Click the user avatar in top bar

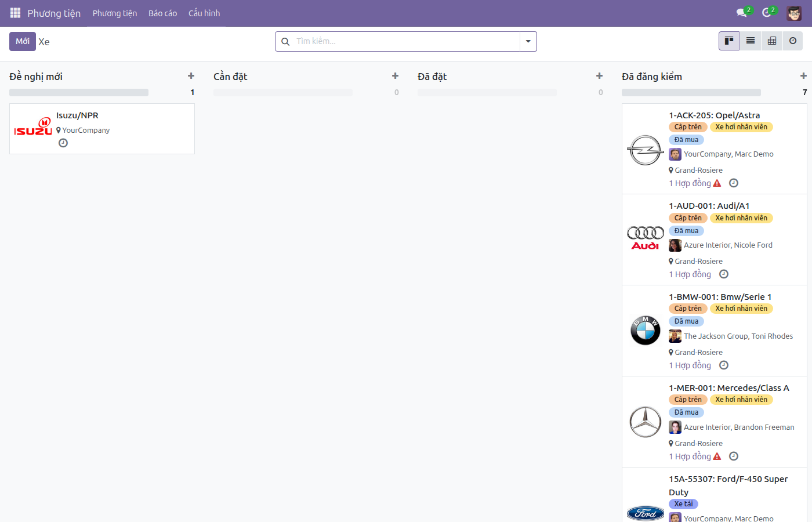point(794,13)
